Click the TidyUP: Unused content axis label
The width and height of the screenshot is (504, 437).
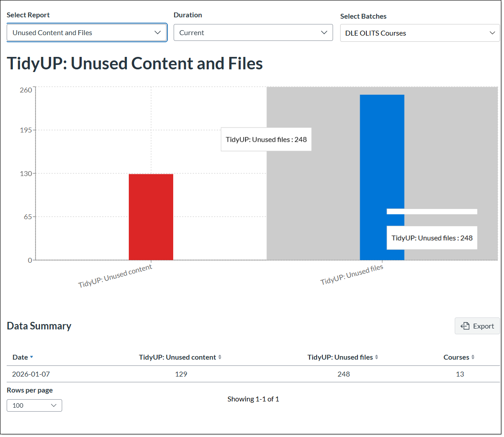click(x=116, y=274)
